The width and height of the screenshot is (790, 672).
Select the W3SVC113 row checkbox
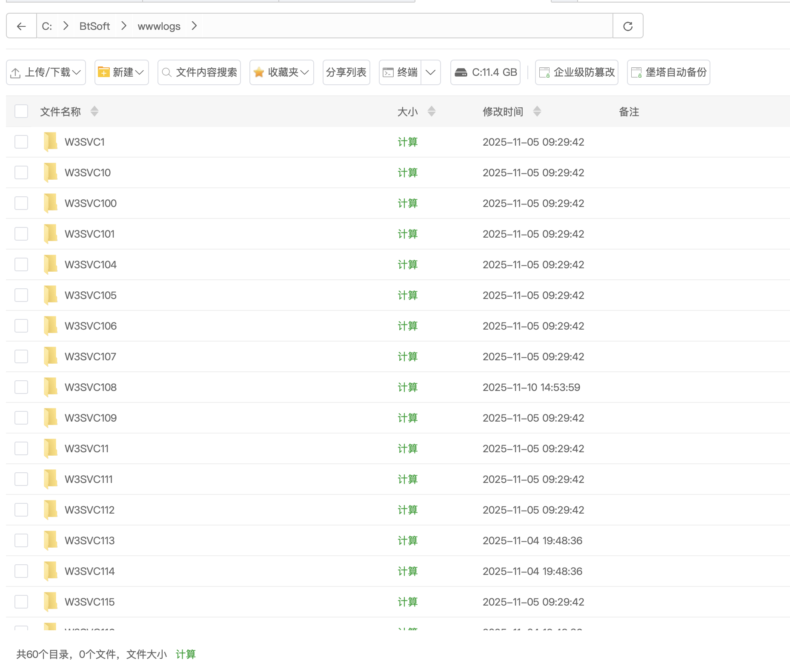click(21, 540)
